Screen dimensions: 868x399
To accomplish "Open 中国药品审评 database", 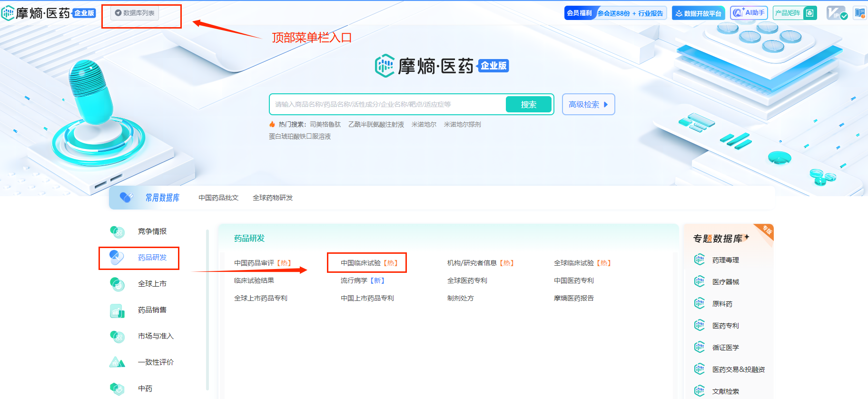I will 262,263.
